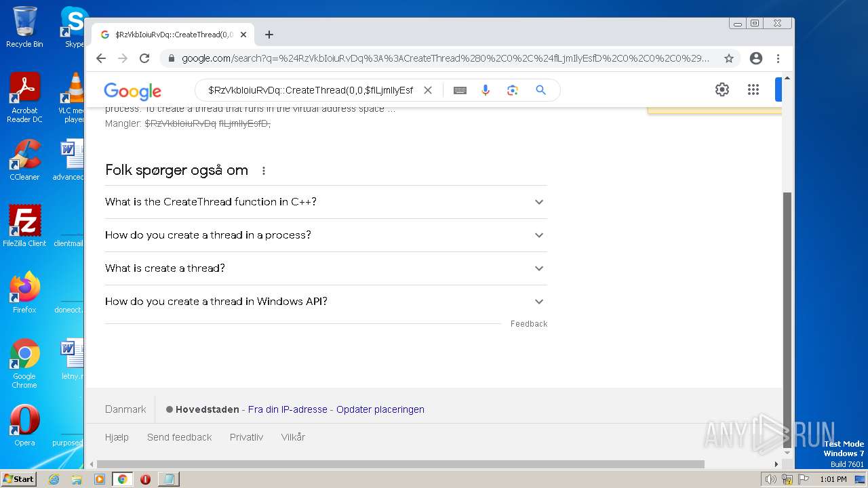Image resolution: width=868 pixels, height=488 pixels.
Task: Open Google quick settings gear
Action: click(722, 89)
